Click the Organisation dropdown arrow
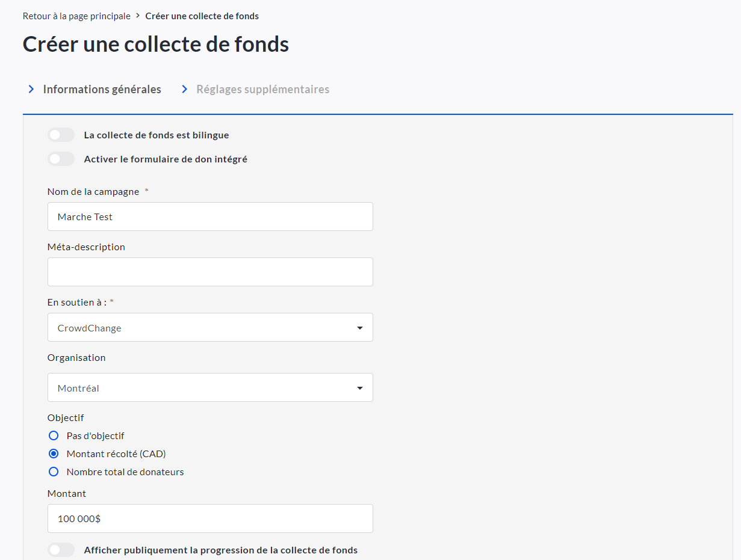Viewport: 741px width, 560px height. coord(360,388)
